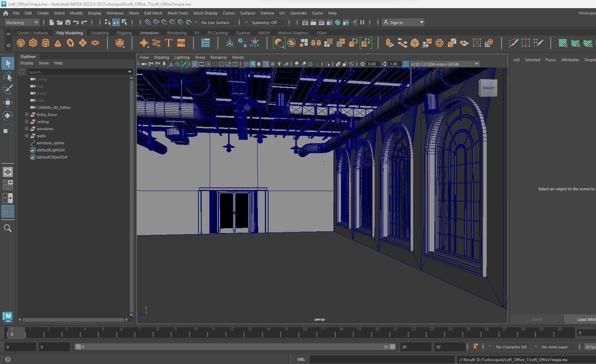Create a polygon disc from the shelf
The height and width of the screenshot is (364, 596).
click(95, 43)
